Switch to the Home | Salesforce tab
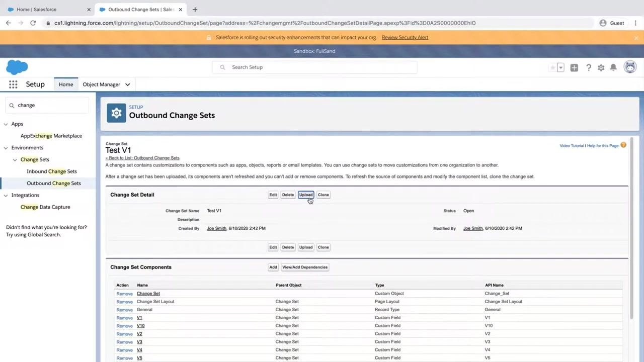 pyautogui.click(x=48, y=9)
